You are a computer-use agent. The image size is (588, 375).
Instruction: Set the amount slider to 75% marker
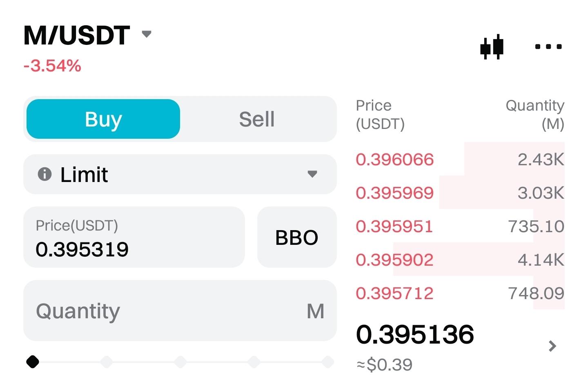254,362
